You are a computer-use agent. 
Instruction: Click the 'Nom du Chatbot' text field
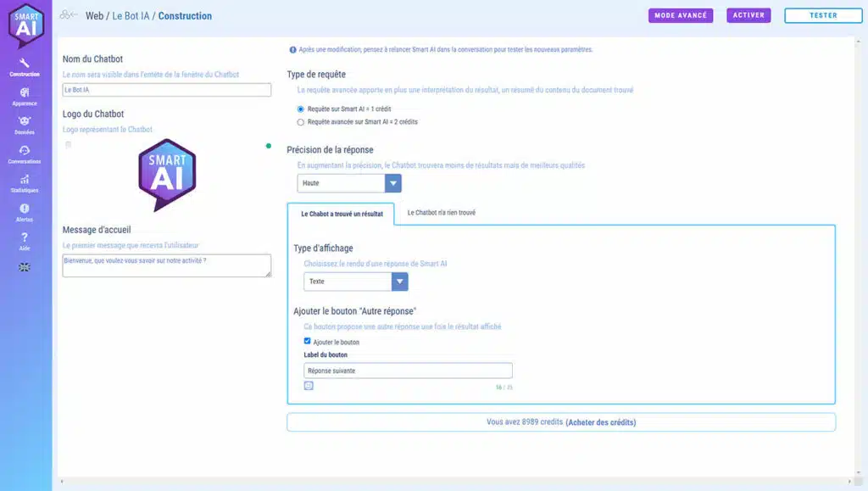pyautogui.click(x=167, y=90)
